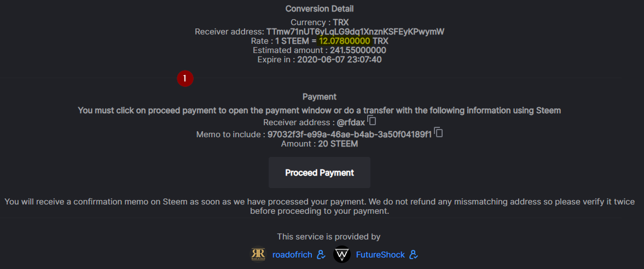The height and width of the screenshot is (269, 644).
Task: Click the Conversion Detail heading
Action: click(x=320, y=9)
